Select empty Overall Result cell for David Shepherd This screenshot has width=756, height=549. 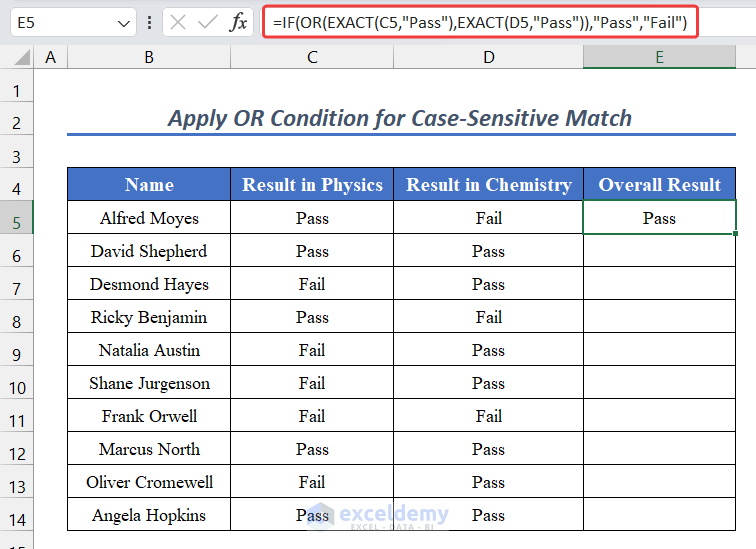point(659,251)
